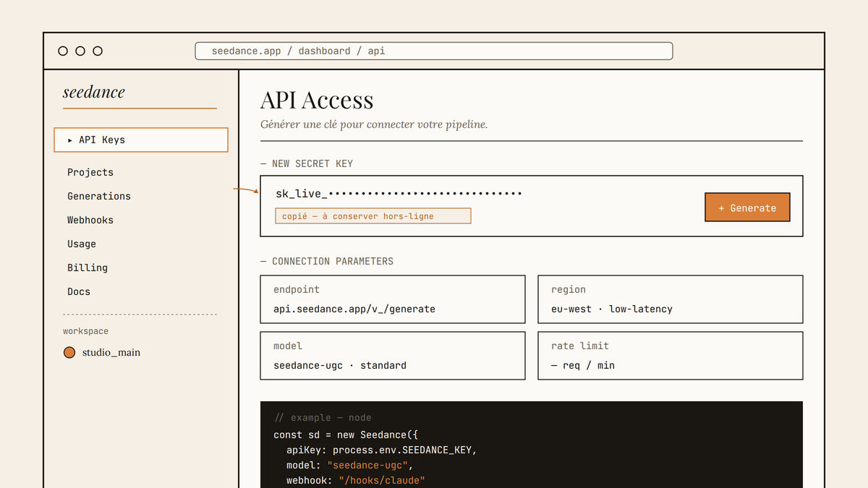This screenshot has height=488, width=868.
Task: Click the second window control circle
Action: pyautogui.click(x=80, y=51)
